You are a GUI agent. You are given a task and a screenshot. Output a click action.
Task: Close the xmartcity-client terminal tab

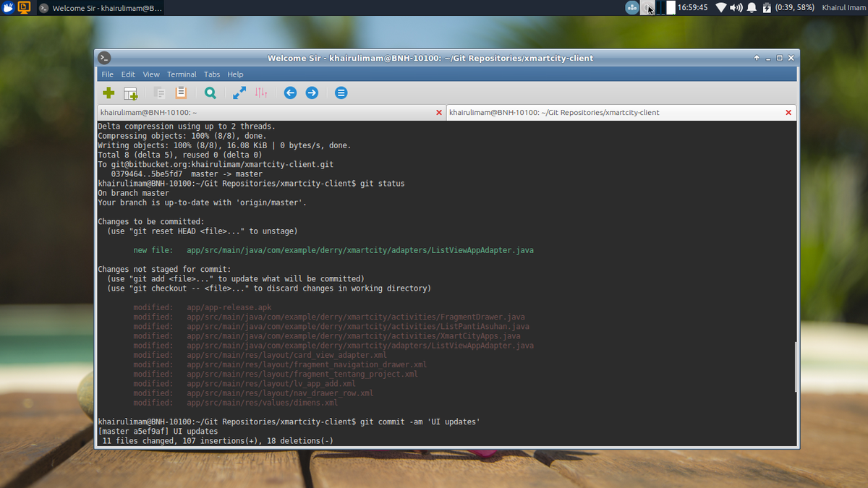coord(788,113)
